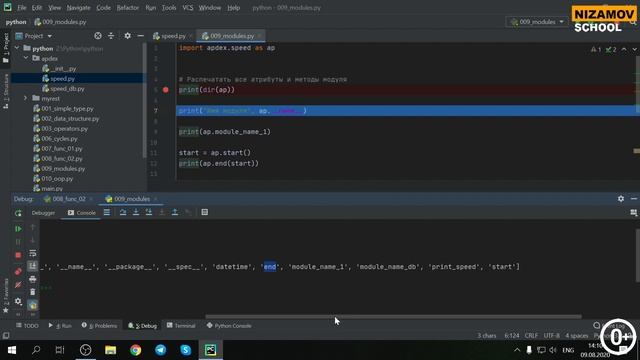Click the Python prompt icon in console sidebar

[x=33, y=305]
